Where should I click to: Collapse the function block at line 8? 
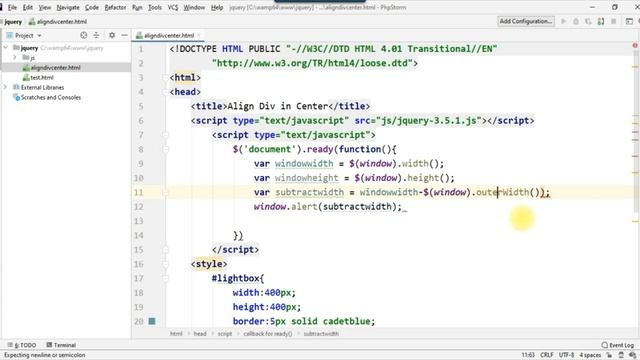click(166, 149)
